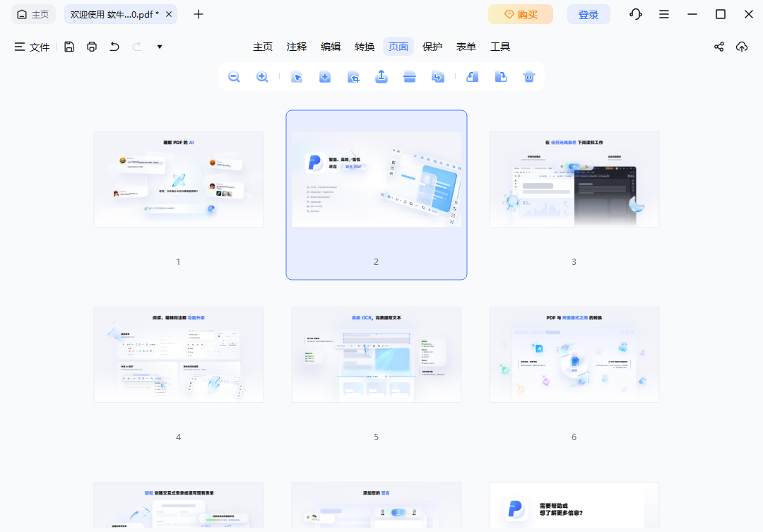
Task: Open customer support headset icon
Action: coord(636,14)
